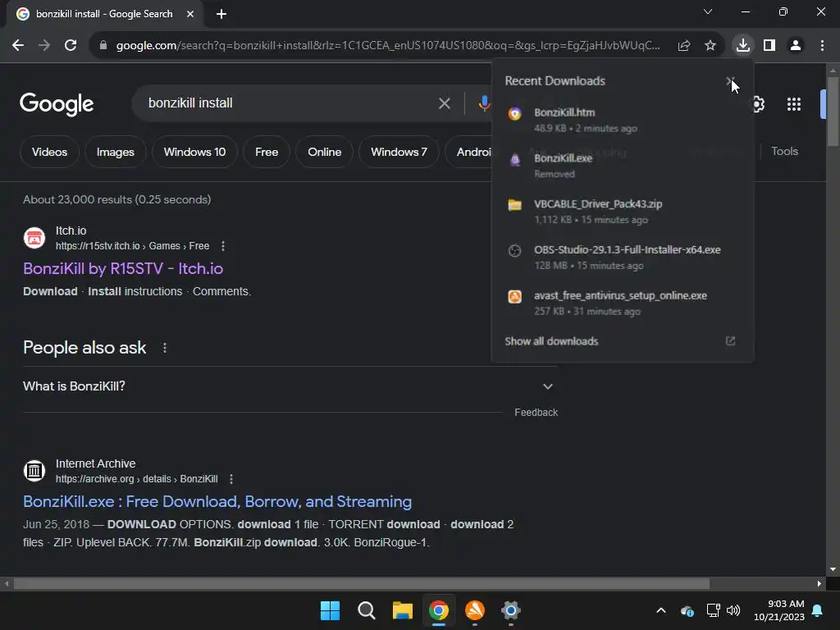This screenshot has height=630, width=840.
Task: Toggle the Chrome side panel icon
Action: click(769, 46)
